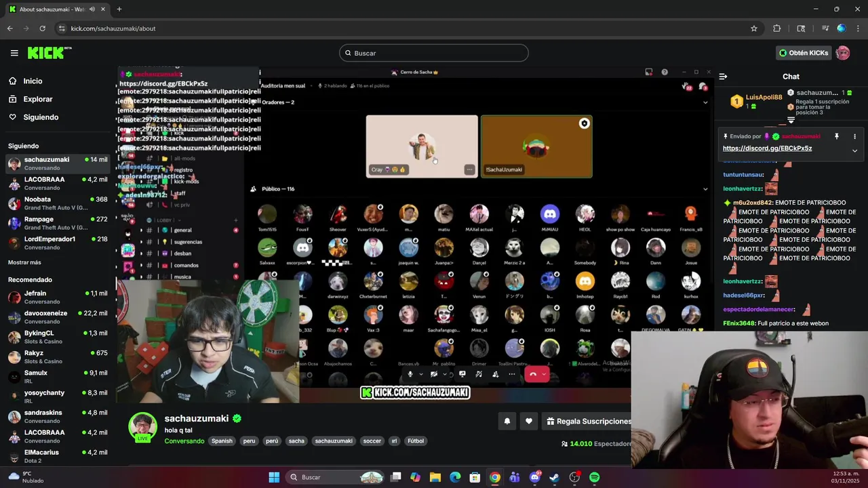Open Samulx recommended channel
Image resolution: width=868 pixels, height=488 pixels.
(58, 377)
